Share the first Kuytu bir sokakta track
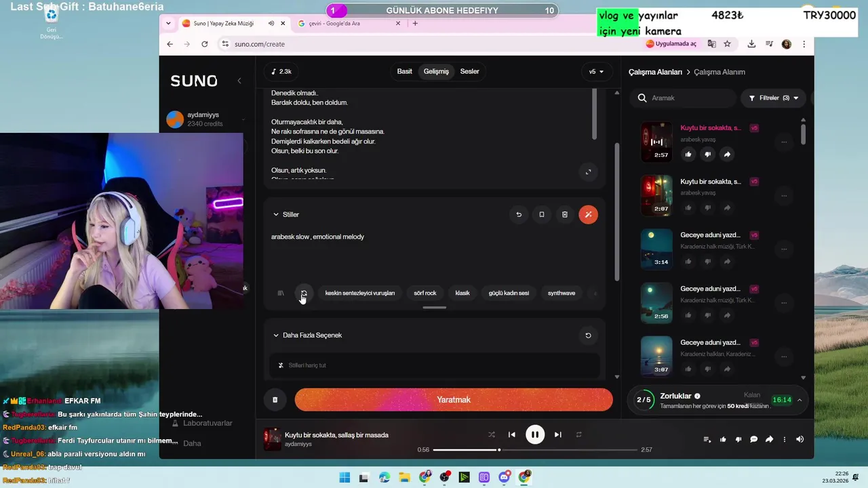This screenshot has width=868, height=488. click(x=727, y=155)
